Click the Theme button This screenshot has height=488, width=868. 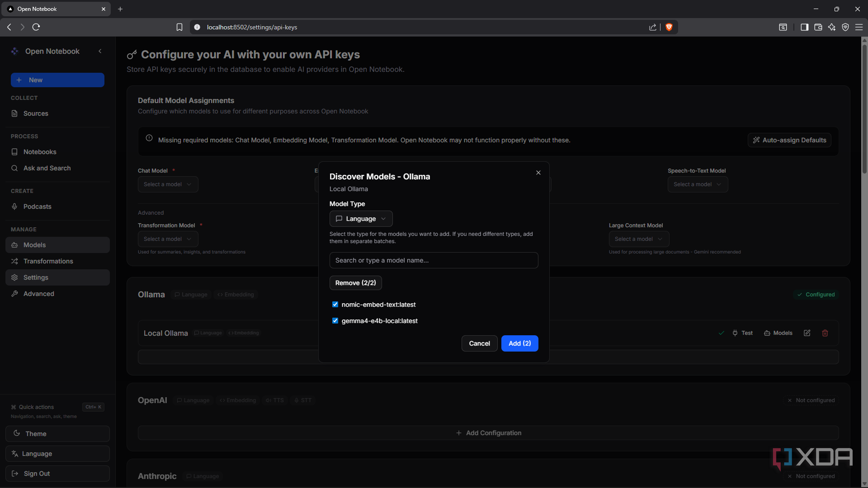57,434
